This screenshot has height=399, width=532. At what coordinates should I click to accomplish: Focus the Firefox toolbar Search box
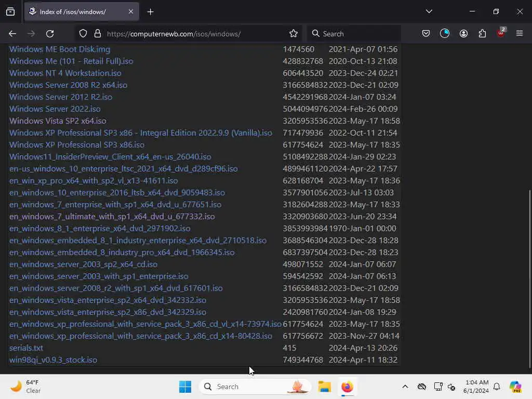(353, 34)
